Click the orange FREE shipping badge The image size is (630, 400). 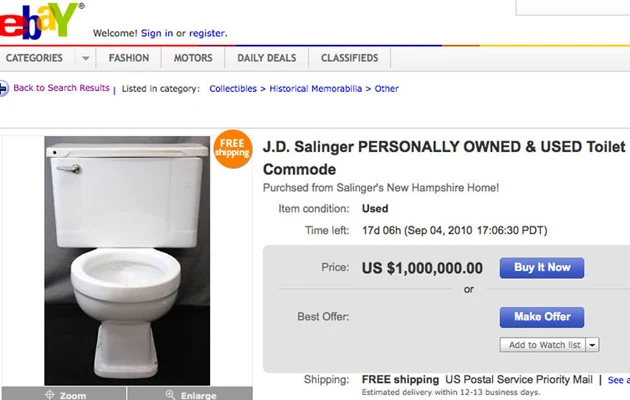click(233, 148)
